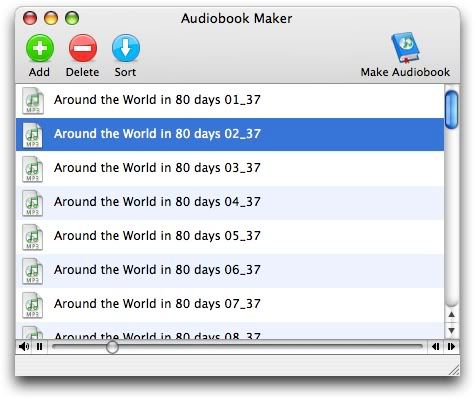Viewport: 475px width, 399px height.
Task: Zoom the window with the green button
Action: point(72,18)
